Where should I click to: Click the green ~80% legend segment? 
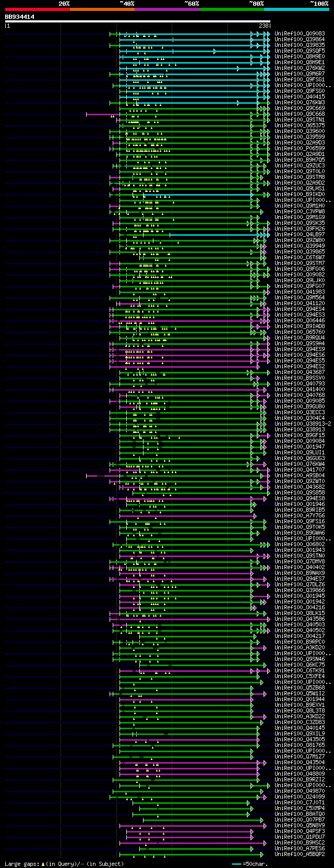pos(232,9)
